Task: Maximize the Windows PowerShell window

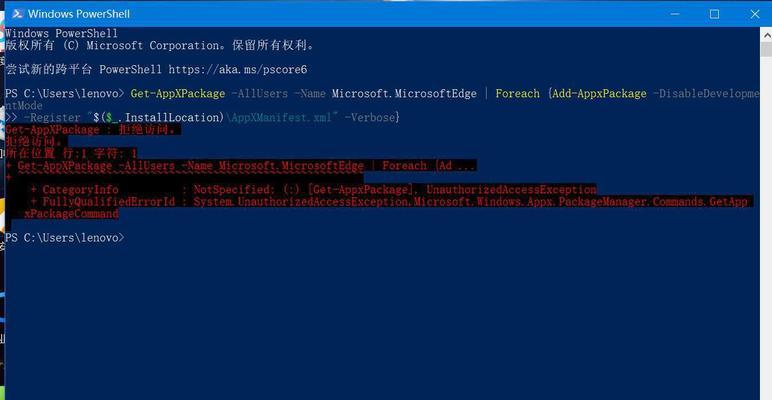Action: pyautogui.click(x=714, y=14)
